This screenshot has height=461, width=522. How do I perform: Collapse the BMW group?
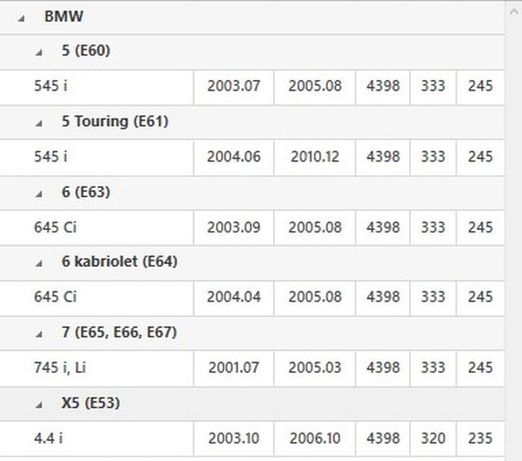point(21,19)
